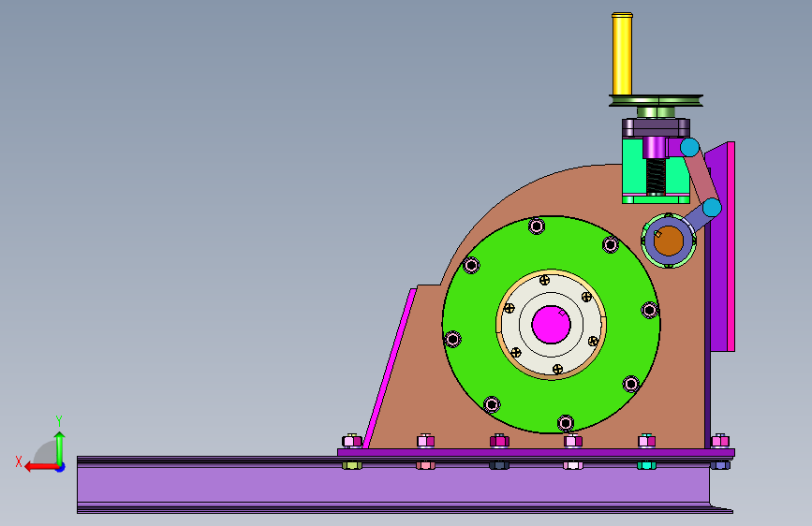Viewport: 812px width, 526px height.
Task: Select the magenta angled rib on housing
Action: [x=390, y=368]
